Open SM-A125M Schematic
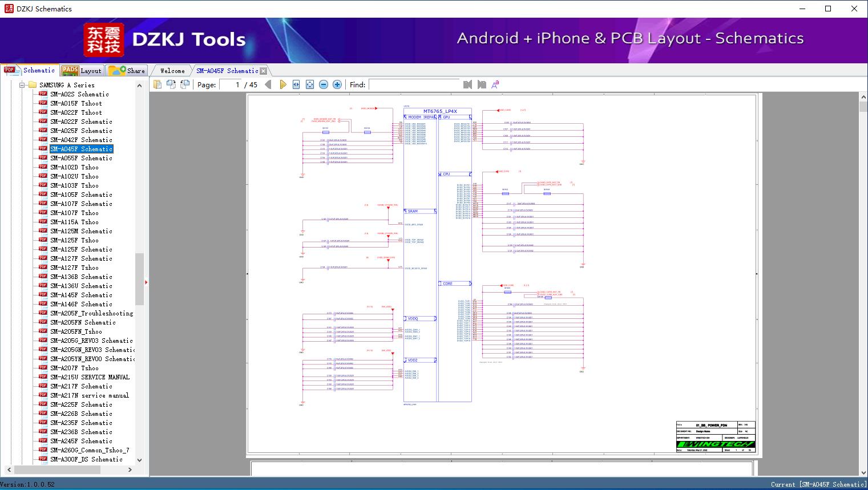The image size is (868, 490). point(81,231)
